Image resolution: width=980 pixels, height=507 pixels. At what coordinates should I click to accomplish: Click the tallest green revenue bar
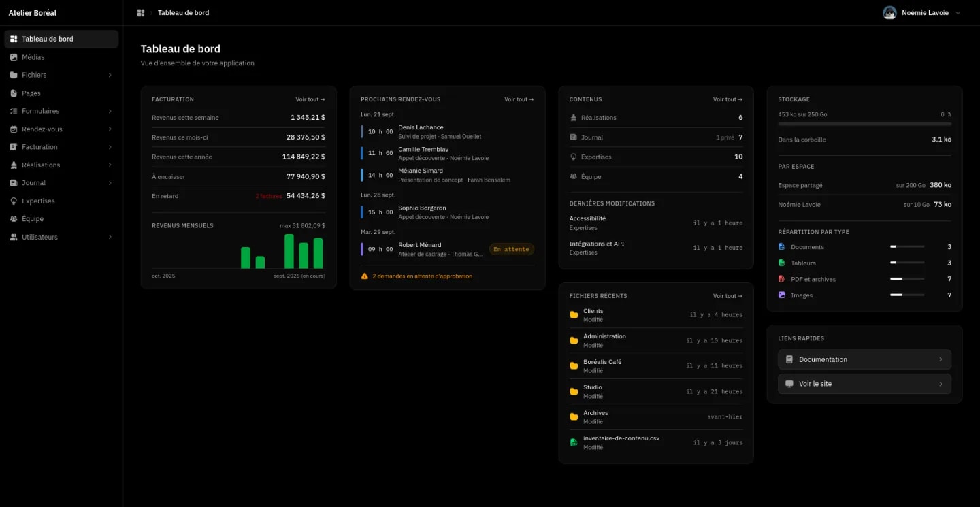[x=289, y=251]
